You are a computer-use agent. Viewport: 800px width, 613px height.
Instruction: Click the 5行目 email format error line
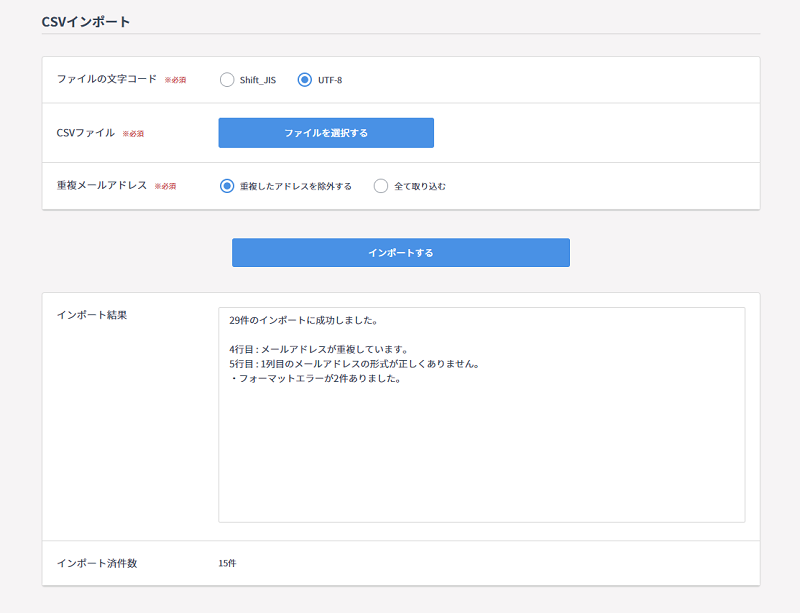coord(355,364)
